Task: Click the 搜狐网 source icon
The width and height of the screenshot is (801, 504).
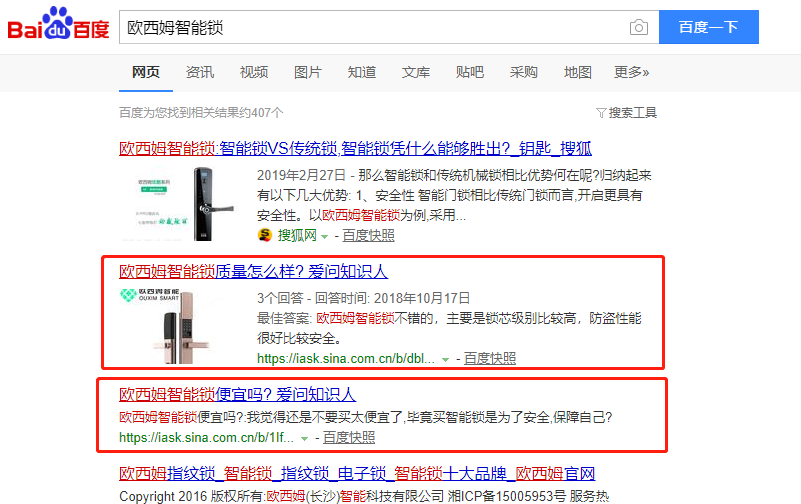Action: coord(265,236)
